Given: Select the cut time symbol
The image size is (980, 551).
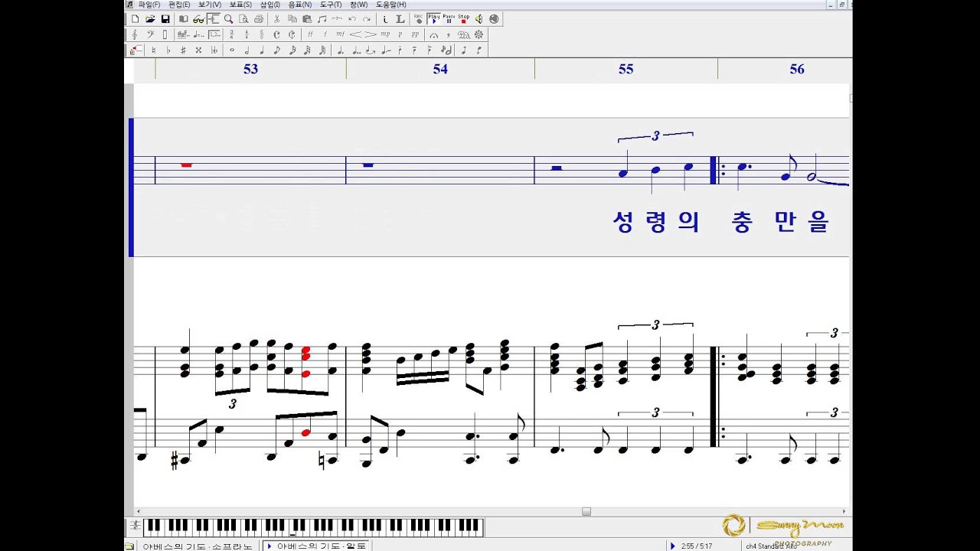Looking at the screenshot, I should point(292,34).
